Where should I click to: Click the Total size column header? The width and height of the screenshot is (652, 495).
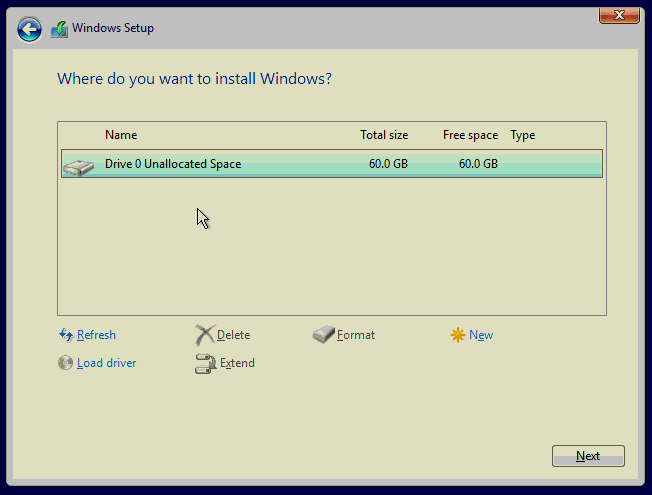(x=384, y=135)
